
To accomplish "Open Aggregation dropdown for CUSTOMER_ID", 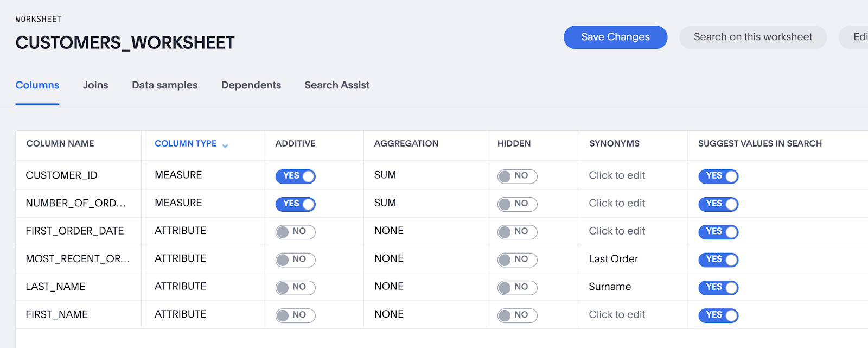I will (385, 175).
